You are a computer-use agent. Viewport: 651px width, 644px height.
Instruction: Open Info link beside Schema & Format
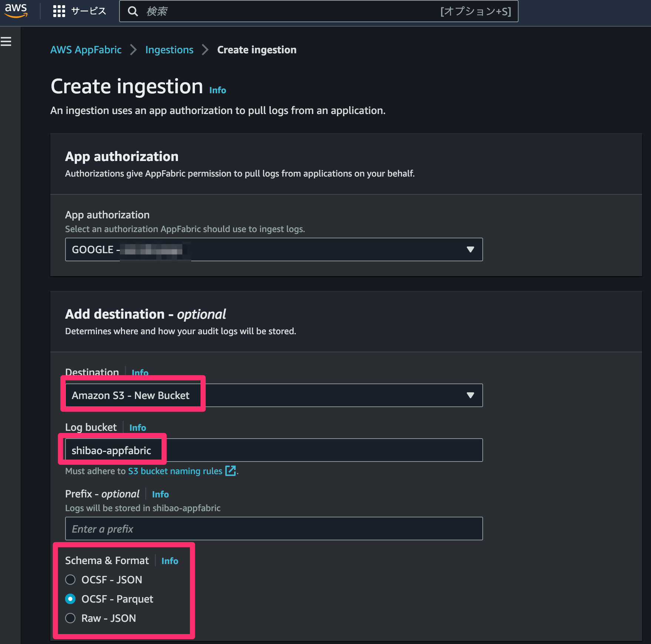click(x=170, y=561)
